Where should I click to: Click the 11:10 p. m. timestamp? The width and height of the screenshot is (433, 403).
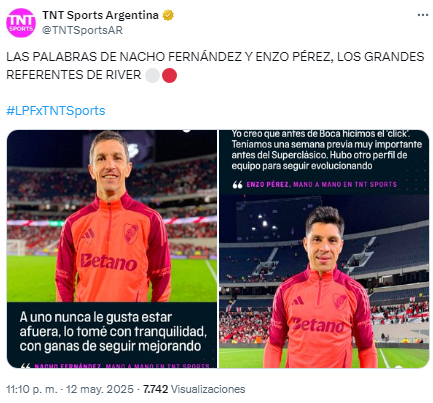(32, 389)
